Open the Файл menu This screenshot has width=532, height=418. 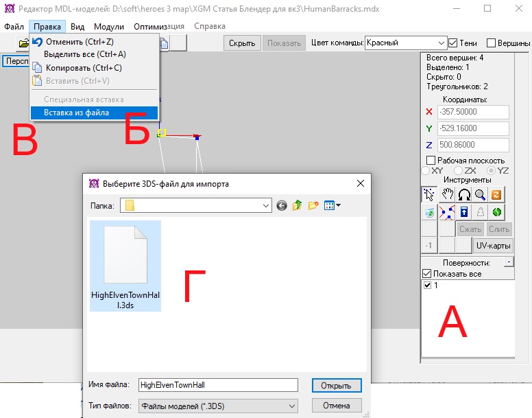(x=14, y=27)
